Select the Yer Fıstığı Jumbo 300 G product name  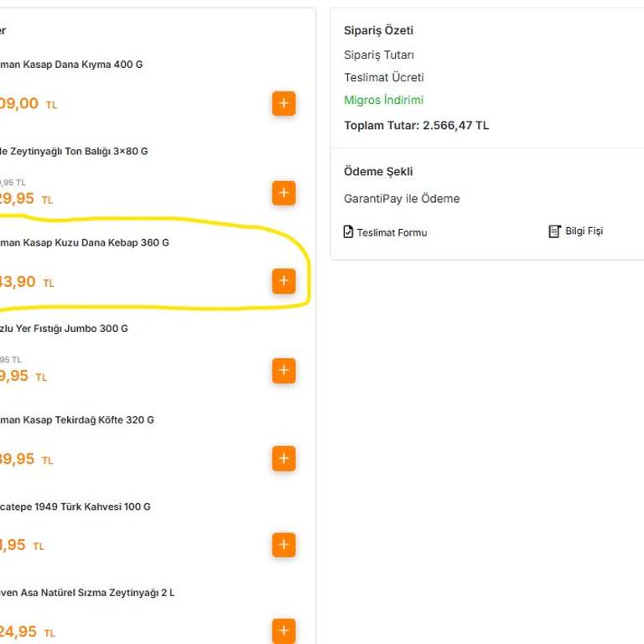pyautogui.click(x=64, y=329)
